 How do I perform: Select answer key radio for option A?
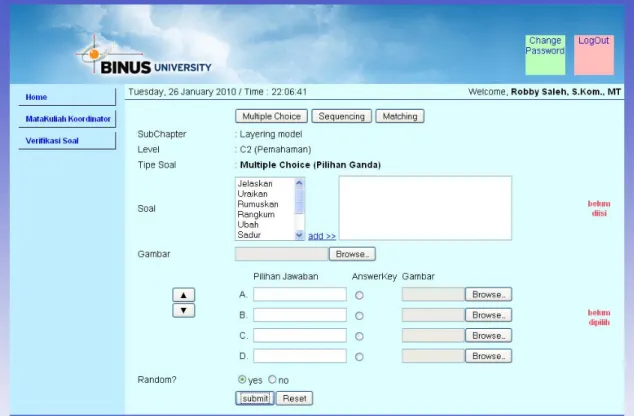(359, 296)
